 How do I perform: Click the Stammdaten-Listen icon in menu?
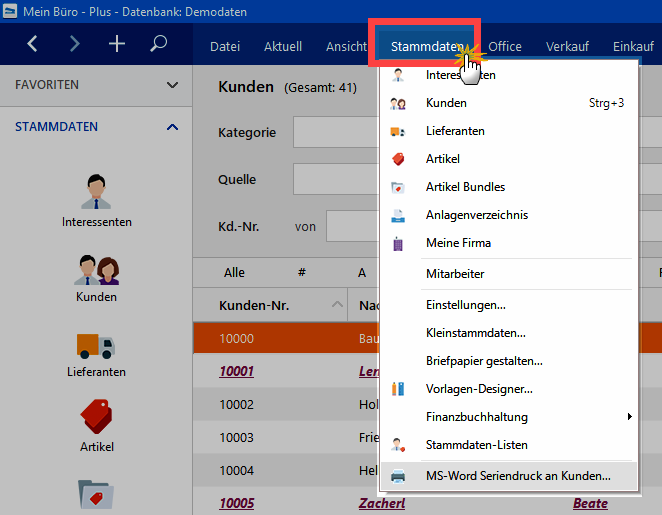point(398,445)
